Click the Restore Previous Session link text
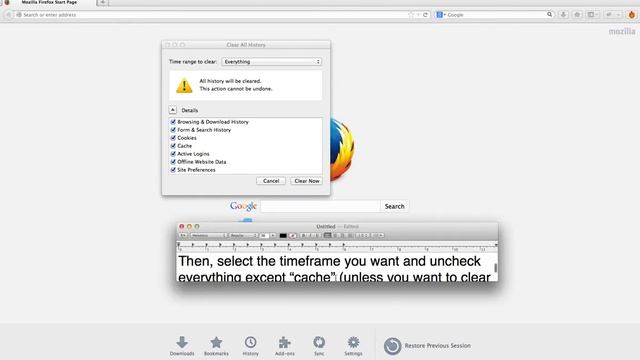This screenshot has height=360, width=640. tap(438, 346)
